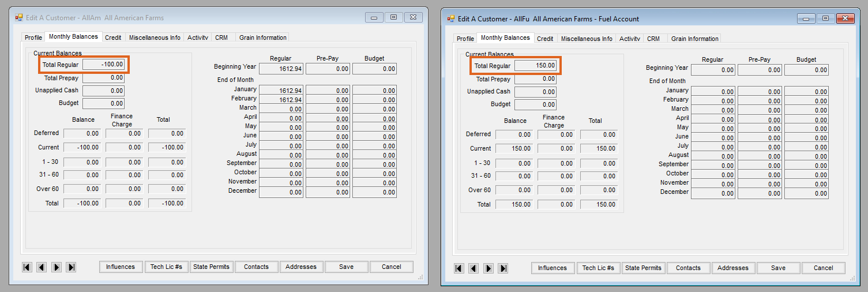Click Unapplied Cash field in Fuel Account window
The height and width of the screenshot is (292, 868).
tap(536, 92)
